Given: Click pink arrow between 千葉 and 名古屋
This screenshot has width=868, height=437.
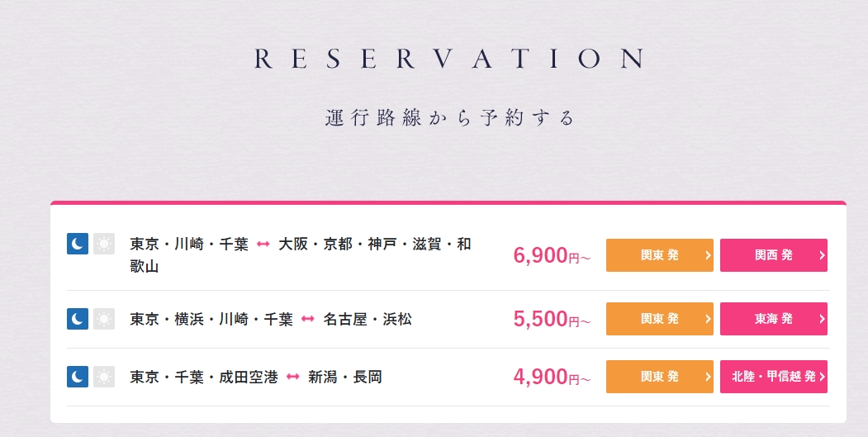Looking at the screenshot, I should coord(308,320).
